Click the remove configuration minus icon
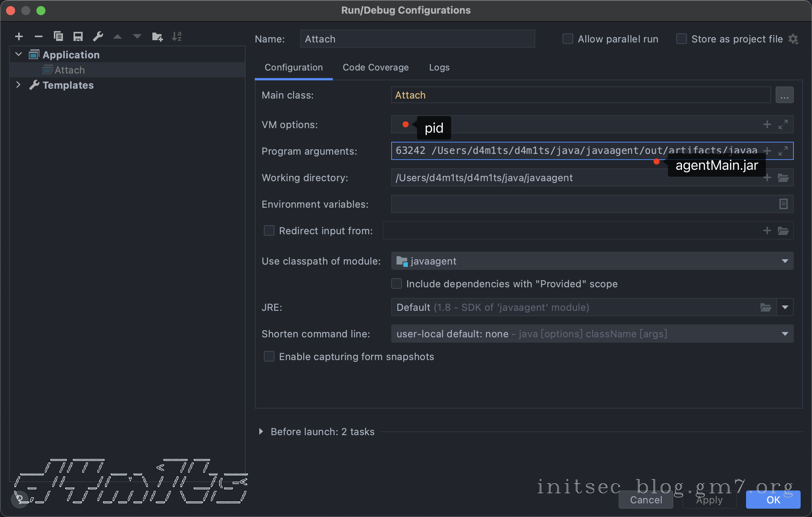Viewport: 812px width, 517px height. (x=38, y=36)
